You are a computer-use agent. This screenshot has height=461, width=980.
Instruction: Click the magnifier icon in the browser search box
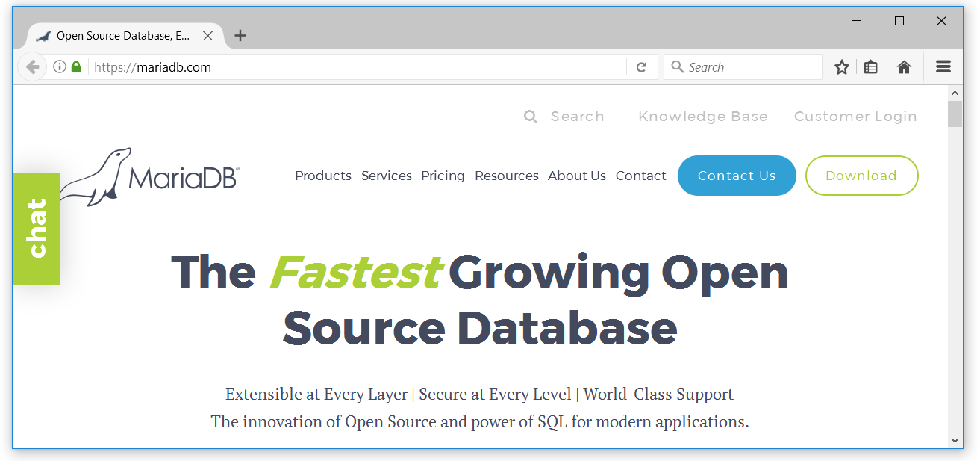(678, 67)
